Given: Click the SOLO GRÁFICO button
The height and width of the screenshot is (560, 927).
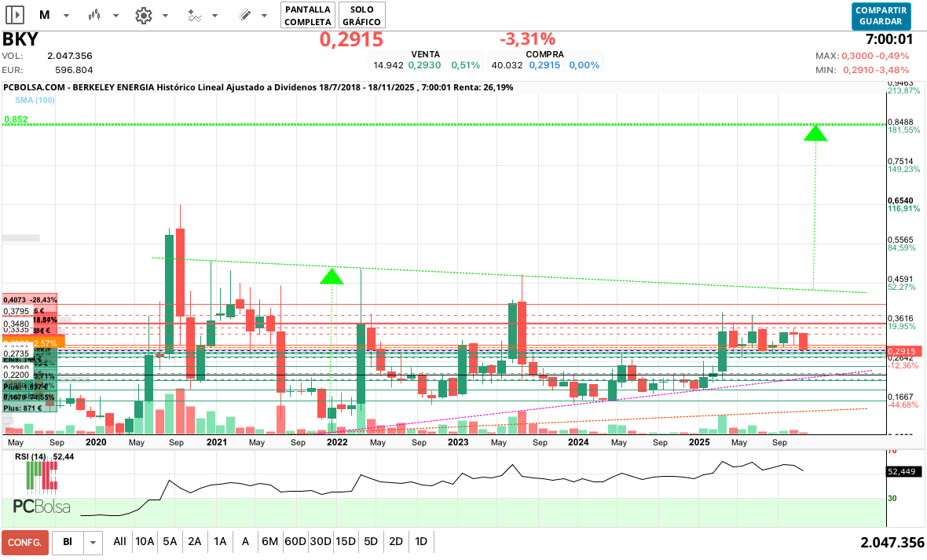Looking at the screenshot, I should coord(362,16).
